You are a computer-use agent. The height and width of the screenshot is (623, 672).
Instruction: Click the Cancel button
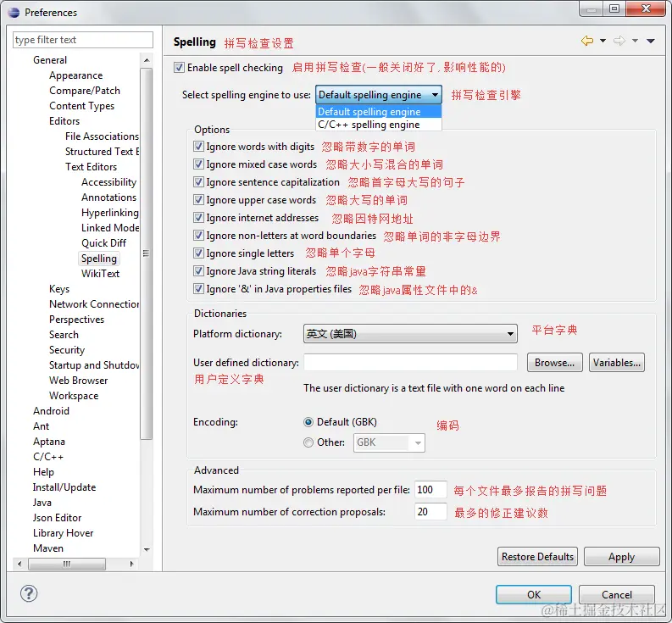pyautogui.click(x=617, y=595)
